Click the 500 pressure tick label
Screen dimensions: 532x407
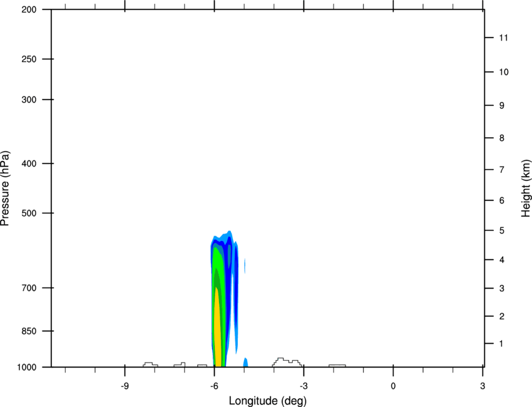tap(29, 213)
